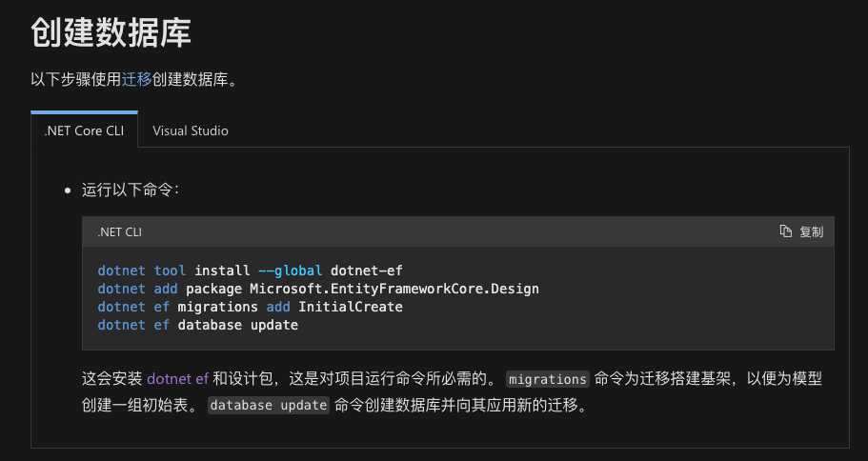
Task: Click the InitialCreate argument in the code
Action: click(x=350, y=307)
